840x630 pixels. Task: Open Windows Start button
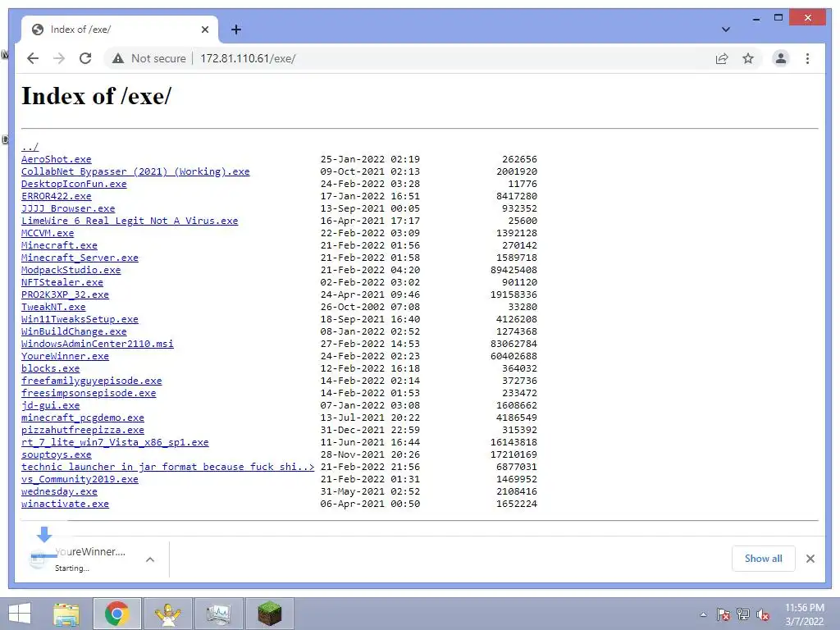click(x=20, y=614)
